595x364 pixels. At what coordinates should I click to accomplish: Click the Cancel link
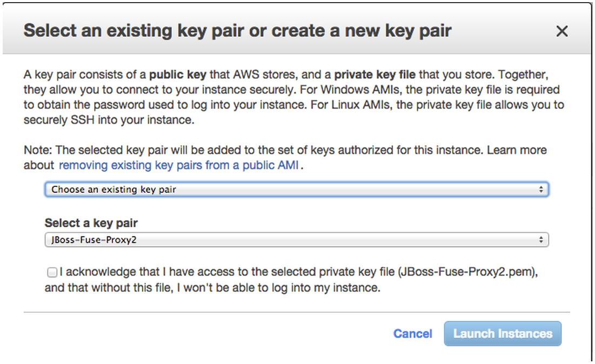coord(412,334)
